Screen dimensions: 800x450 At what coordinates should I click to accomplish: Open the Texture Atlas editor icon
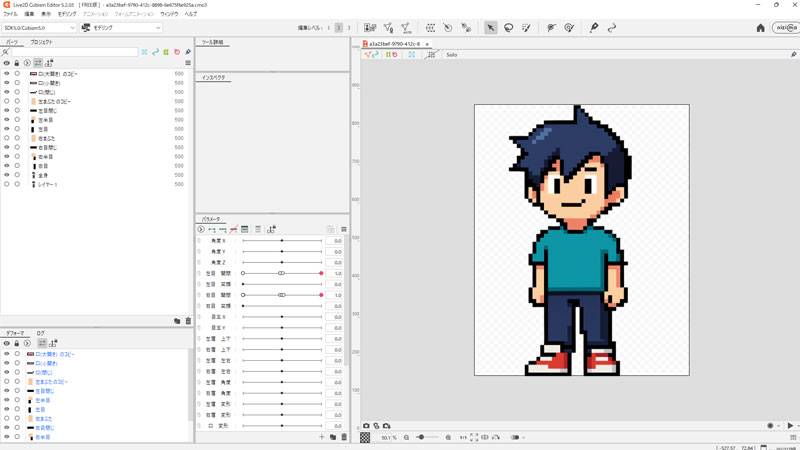point(370,28)
